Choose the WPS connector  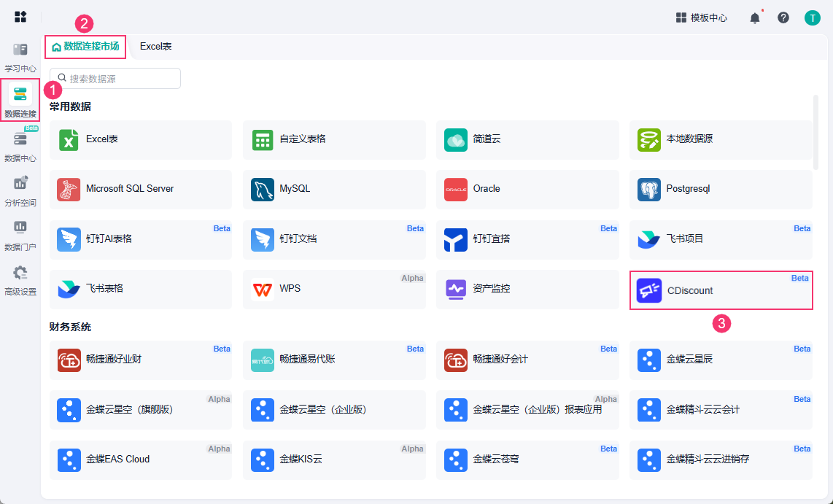tap(334, 290)
